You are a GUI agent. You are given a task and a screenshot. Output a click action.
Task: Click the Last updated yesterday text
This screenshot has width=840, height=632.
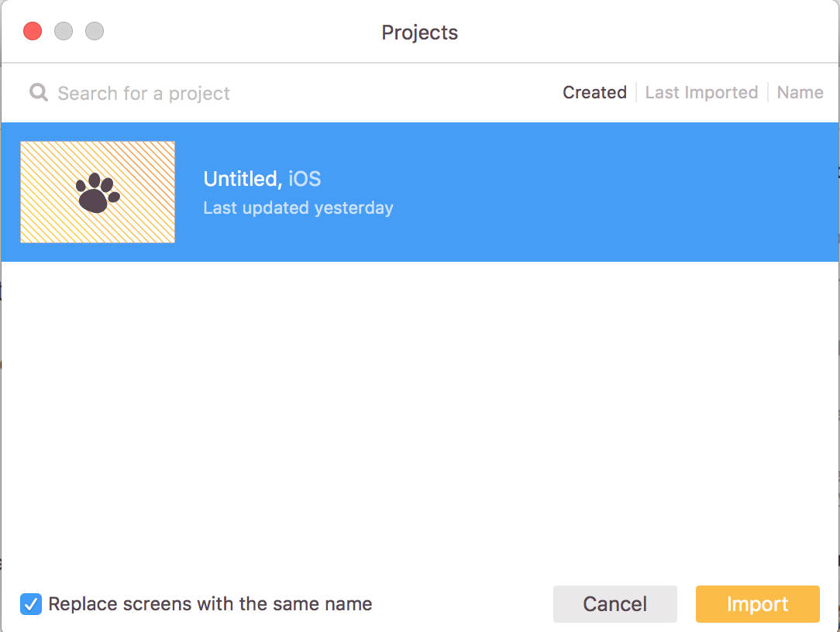pyautogui.click(x=298, y=207)
